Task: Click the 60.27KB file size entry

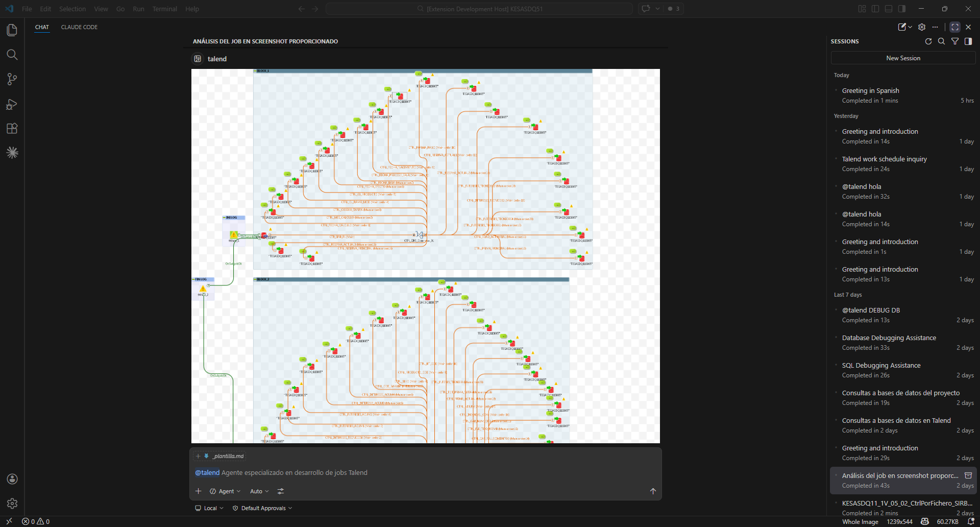Action: (x=947, y=522)
